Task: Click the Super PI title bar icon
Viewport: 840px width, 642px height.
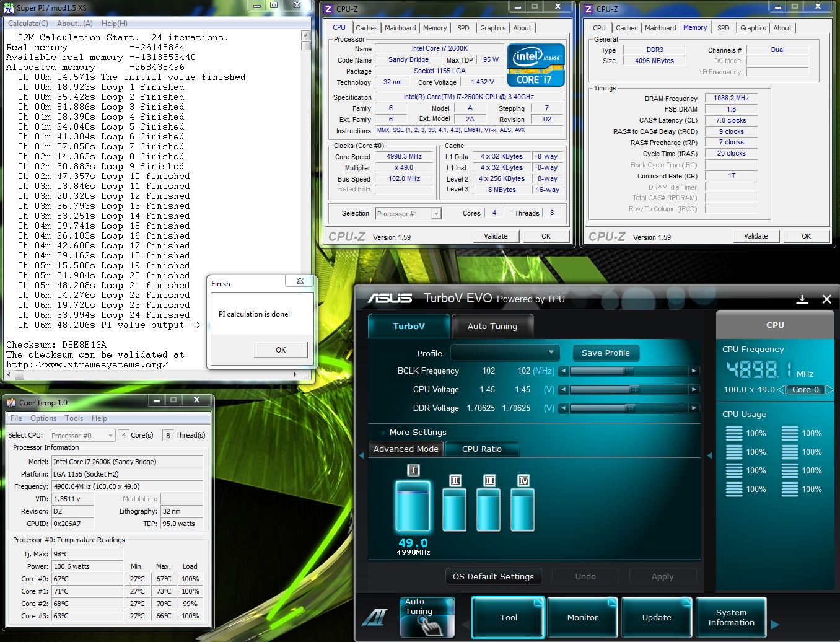Action: coord(9,7)
